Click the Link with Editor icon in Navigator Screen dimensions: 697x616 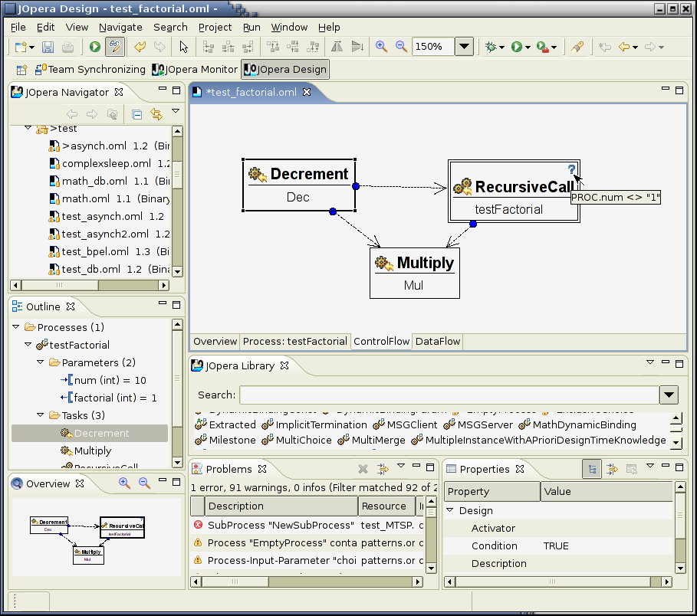tap(156, 115)
